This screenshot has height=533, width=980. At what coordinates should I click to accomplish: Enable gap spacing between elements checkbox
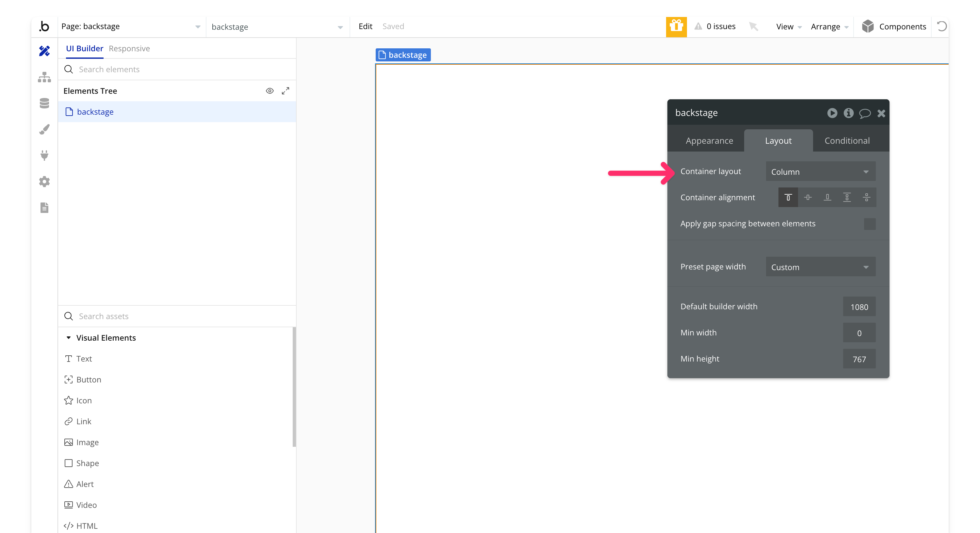[869, 224]
